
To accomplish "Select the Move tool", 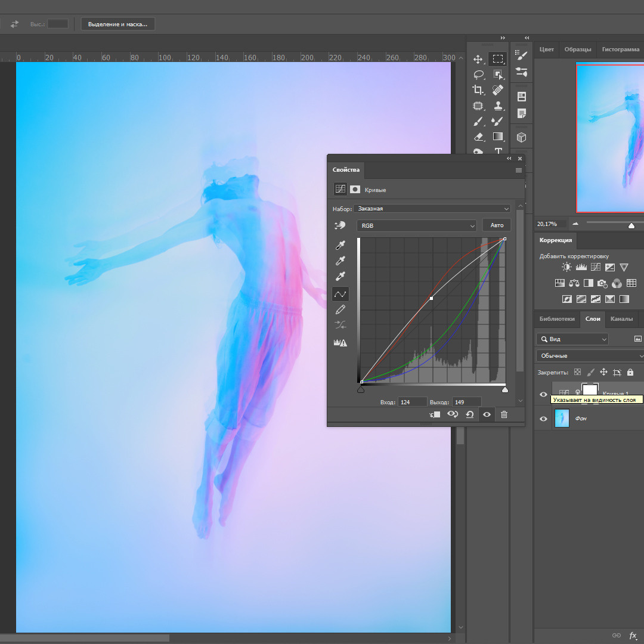I will click(478, 59).
